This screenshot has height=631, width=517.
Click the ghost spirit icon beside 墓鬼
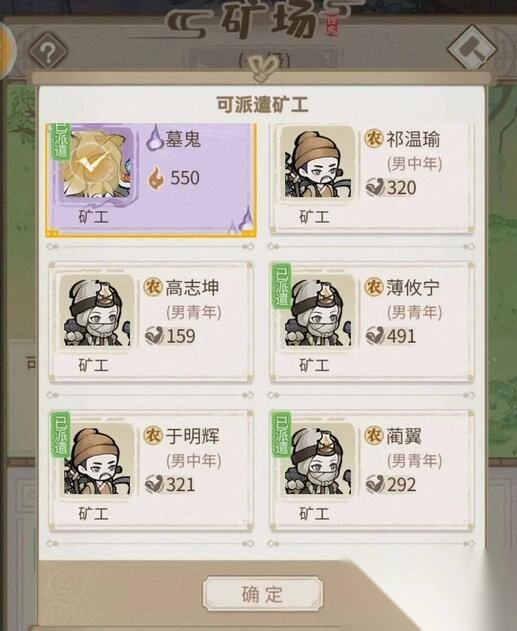(x=155, y=138)
